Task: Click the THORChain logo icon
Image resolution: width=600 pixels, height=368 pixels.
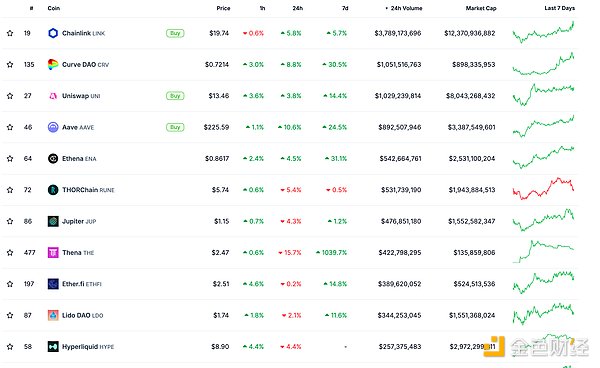Action: pyautogui.click(x=53, y=190)
